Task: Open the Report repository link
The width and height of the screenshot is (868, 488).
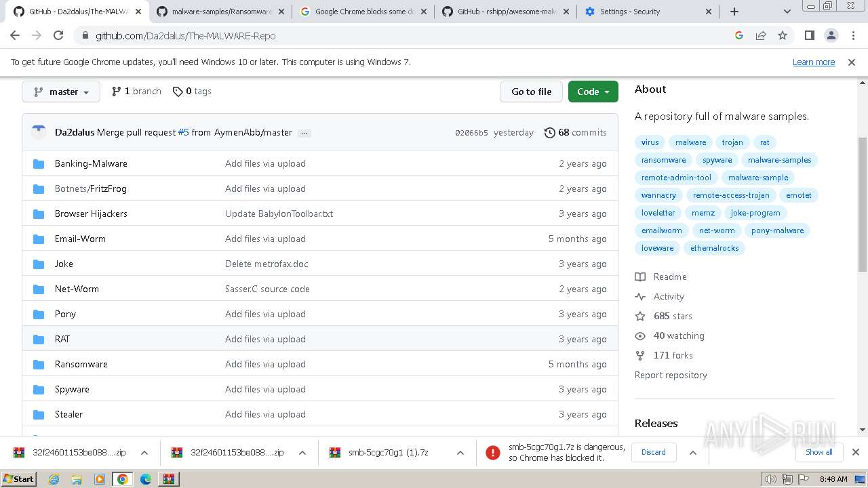Action: point(671,375)
